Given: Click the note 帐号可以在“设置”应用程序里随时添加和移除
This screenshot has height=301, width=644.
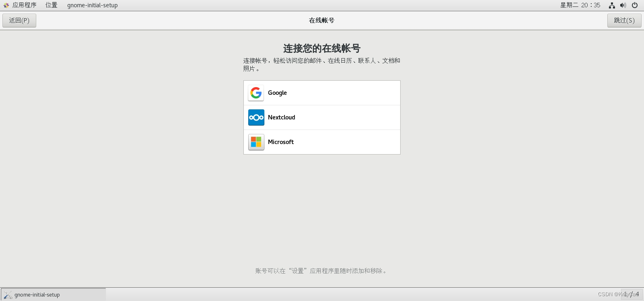Looking at the screenshot, I should [x=322, y=271].
